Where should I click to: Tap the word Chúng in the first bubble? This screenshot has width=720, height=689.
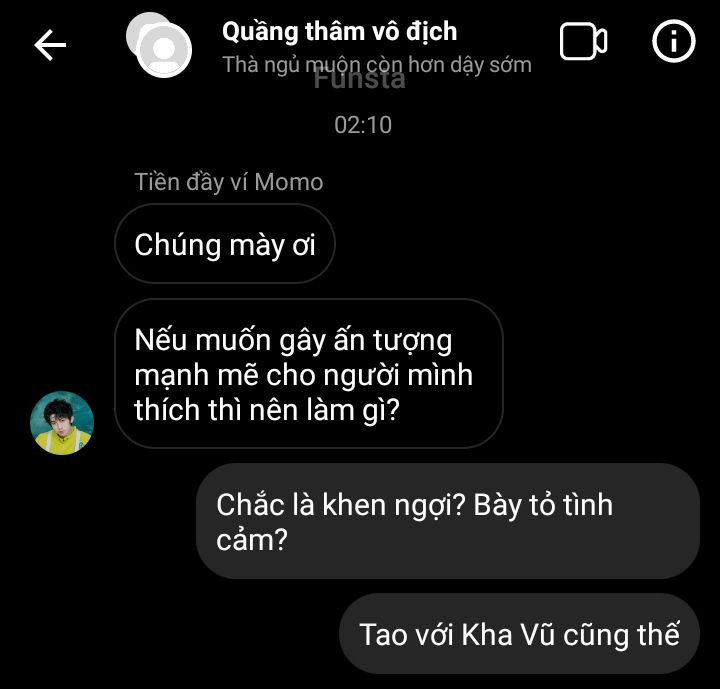tap(178, 245)
